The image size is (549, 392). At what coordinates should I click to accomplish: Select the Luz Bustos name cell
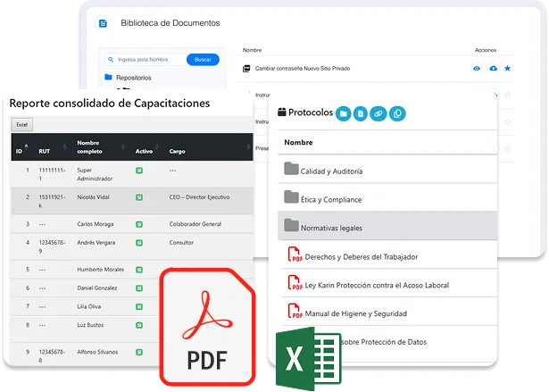tap(90, 325)
